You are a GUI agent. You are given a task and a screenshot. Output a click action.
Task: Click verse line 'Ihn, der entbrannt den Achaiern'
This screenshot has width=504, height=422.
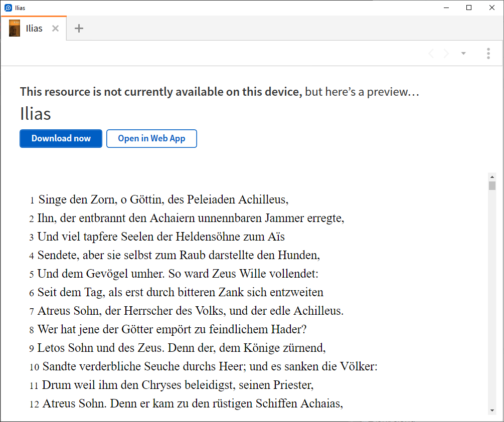(x=191, y=218)
